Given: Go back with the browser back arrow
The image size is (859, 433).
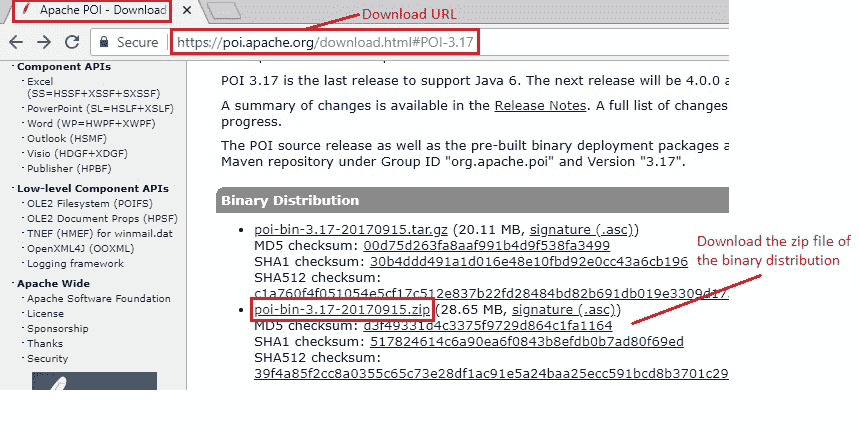Looking at the screenshot, I should coord(16,42).
